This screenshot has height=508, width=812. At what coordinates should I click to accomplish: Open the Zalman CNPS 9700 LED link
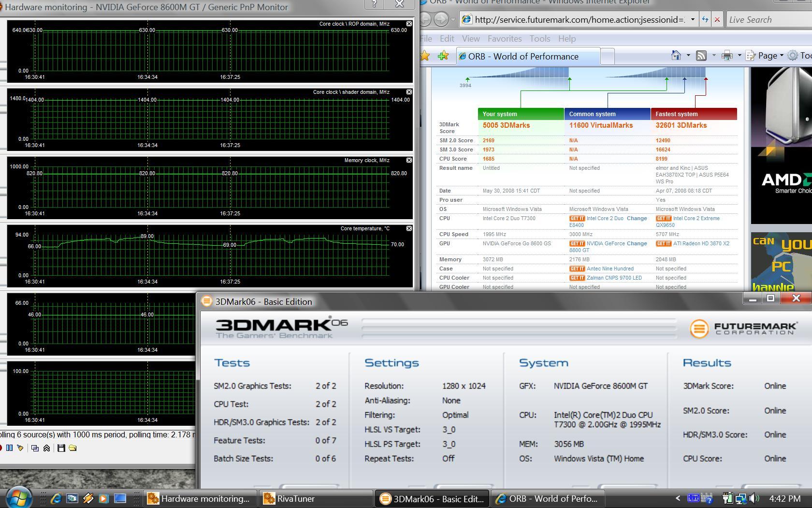point(614,278)
